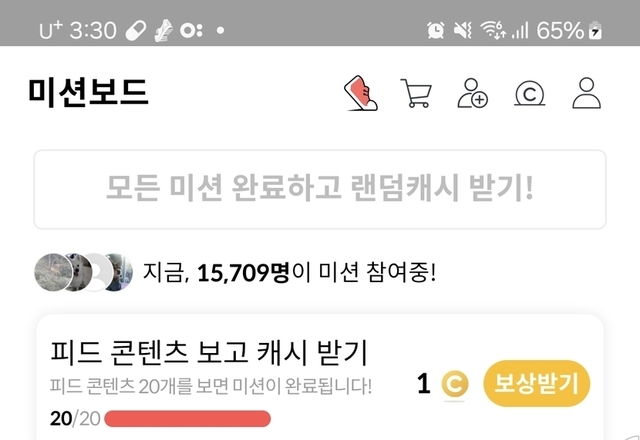Viewport: 640px width, 440px height.
Task: Claim reward with 보상받기 button
Action: pos(537,384)
